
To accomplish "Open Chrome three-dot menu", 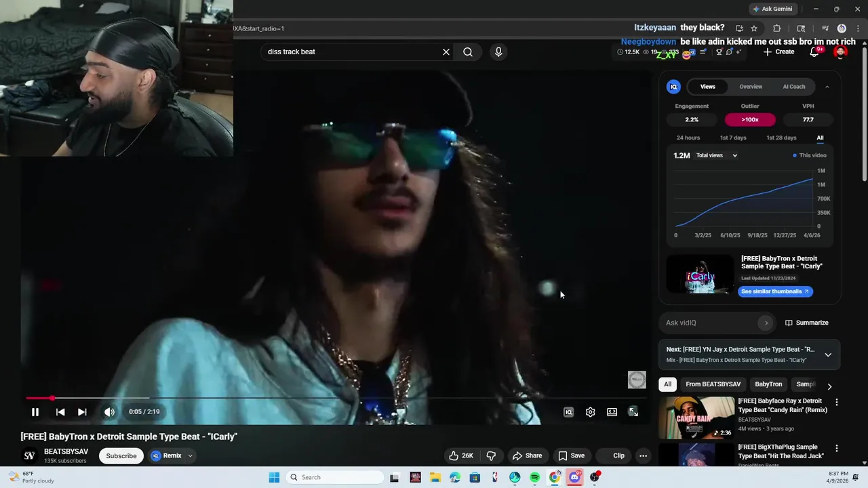I will 856,28.
